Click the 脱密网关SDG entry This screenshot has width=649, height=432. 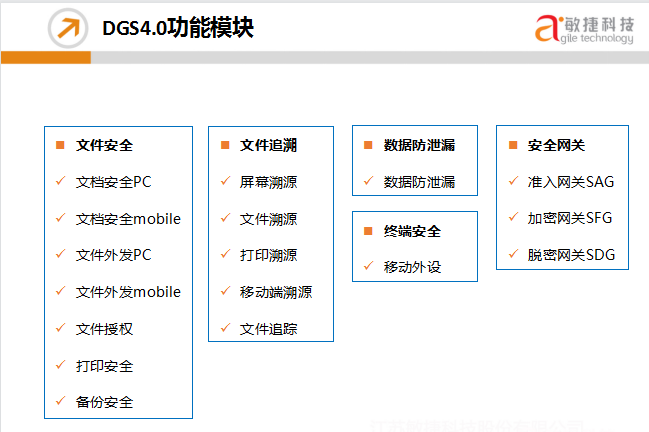pos(572,255)
